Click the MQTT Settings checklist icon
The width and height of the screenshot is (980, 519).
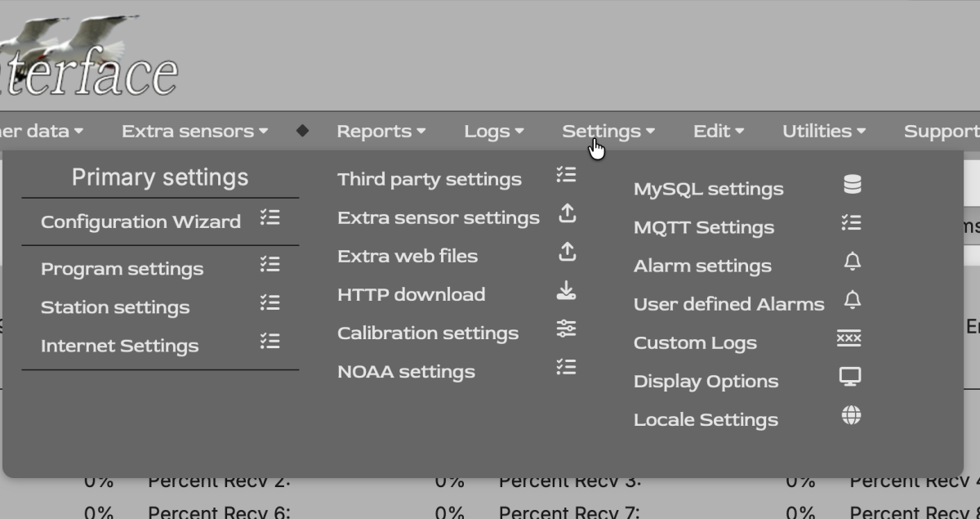[852, 222]
